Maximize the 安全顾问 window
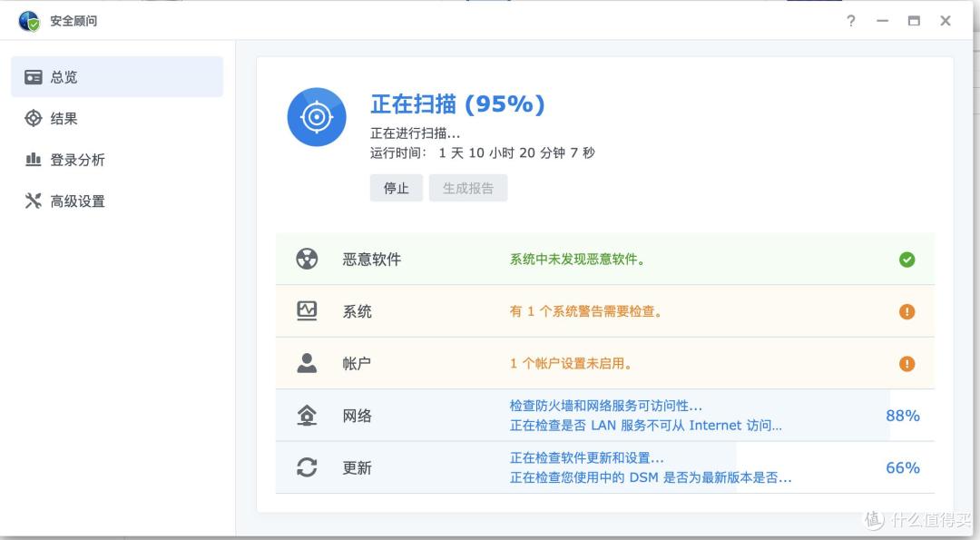980x540 pixels. click(914, 21)
